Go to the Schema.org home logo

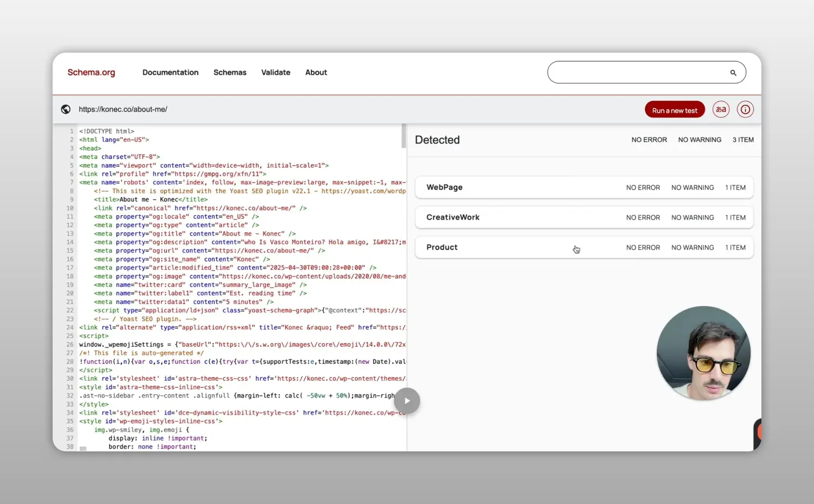(91, 73)
